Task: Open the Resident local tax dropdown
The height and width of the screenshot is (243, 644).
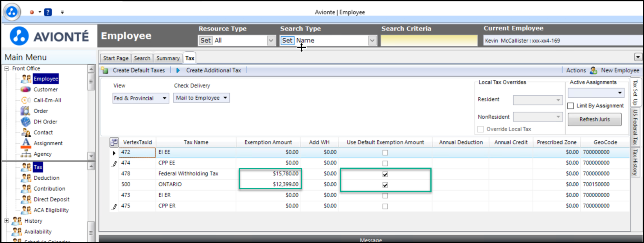Action: 538,100
